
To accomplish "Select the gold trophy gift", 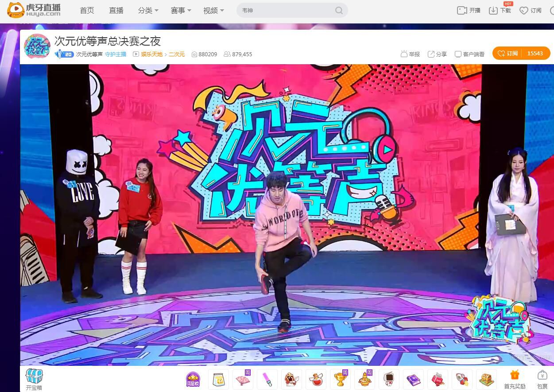I will click(340, 380).
